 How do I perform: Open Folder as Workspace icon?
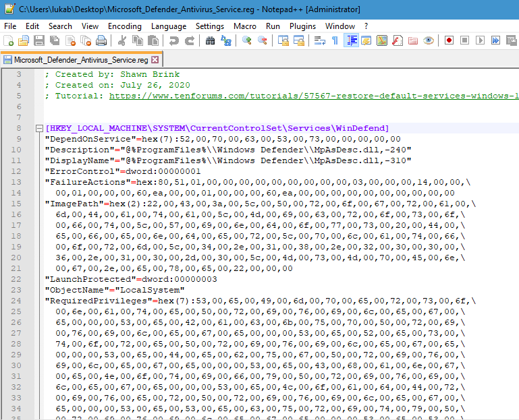[413, 40]
